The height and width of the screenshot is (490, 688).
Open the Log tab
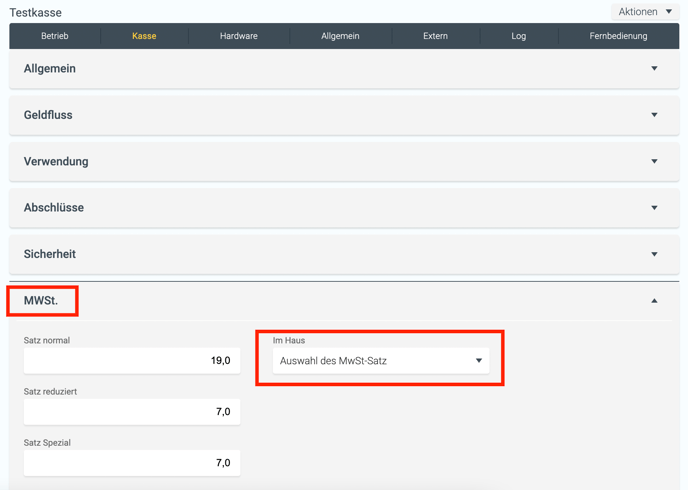(518, 36)
